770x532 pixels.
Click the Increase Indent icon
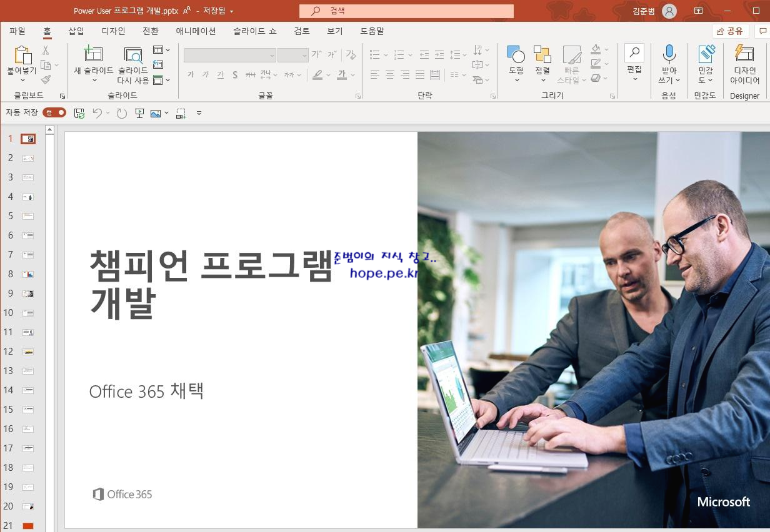coord(439,55)
